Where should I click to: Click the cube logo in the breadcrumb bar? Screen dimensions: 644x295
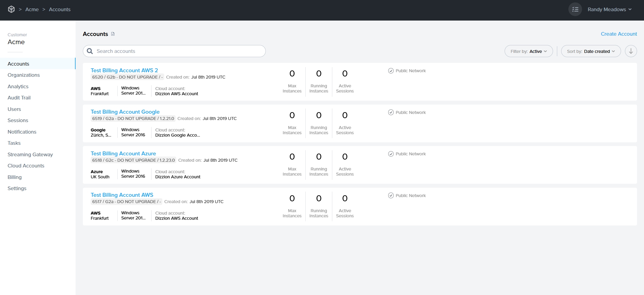[x=11, y=9]
